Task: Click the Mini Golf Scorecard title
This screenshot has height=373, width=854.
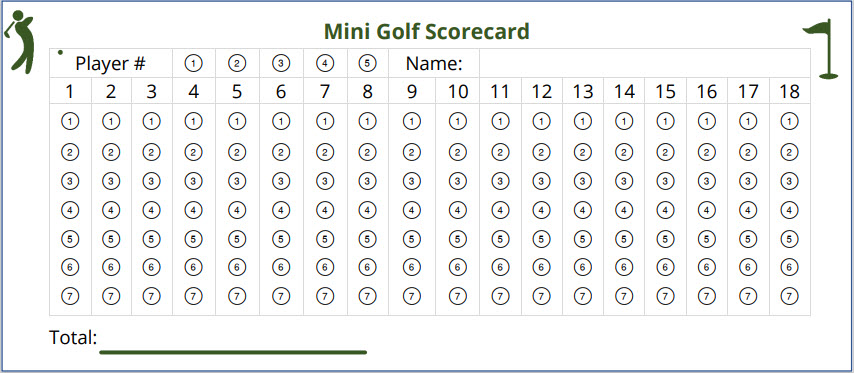Action: (x=426, y=32)
